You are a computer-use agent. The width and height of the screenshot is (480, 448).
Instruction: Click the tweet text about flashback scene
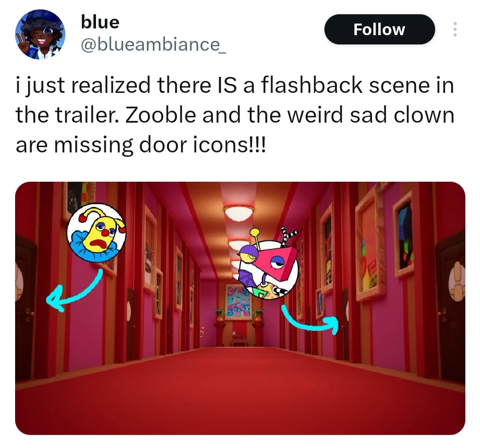click(235, 115)
